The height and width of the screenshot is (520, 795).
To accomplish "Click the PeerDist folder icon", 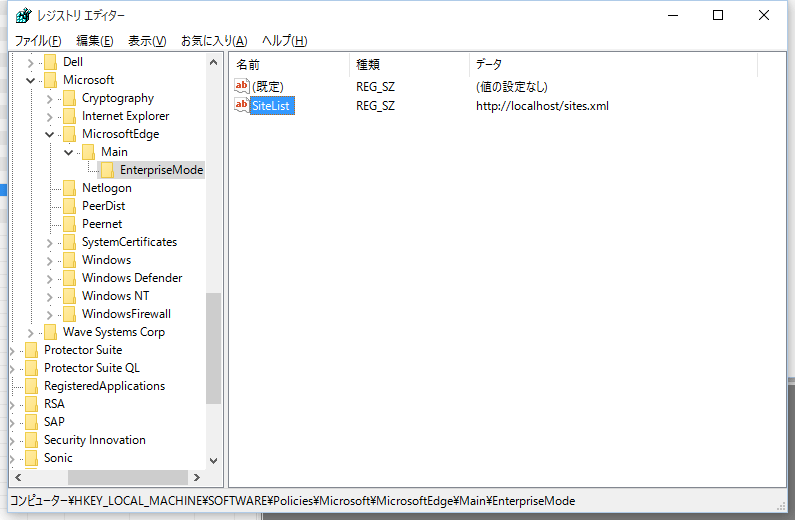I will coord(69,206).
